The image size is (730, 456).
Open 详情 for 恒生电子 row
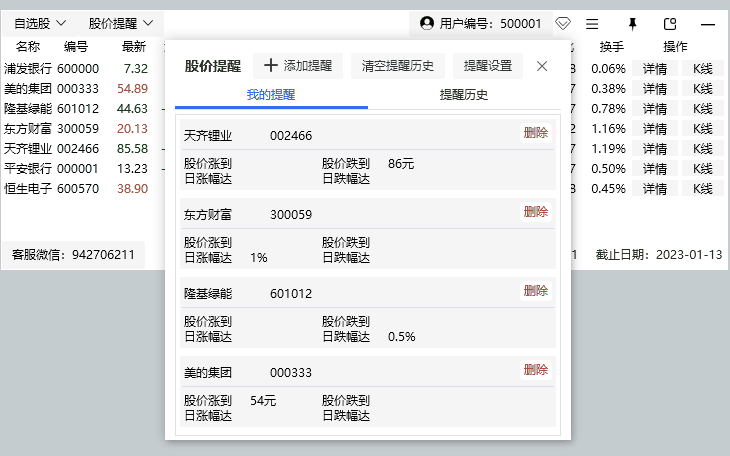[x=655, y=189]
